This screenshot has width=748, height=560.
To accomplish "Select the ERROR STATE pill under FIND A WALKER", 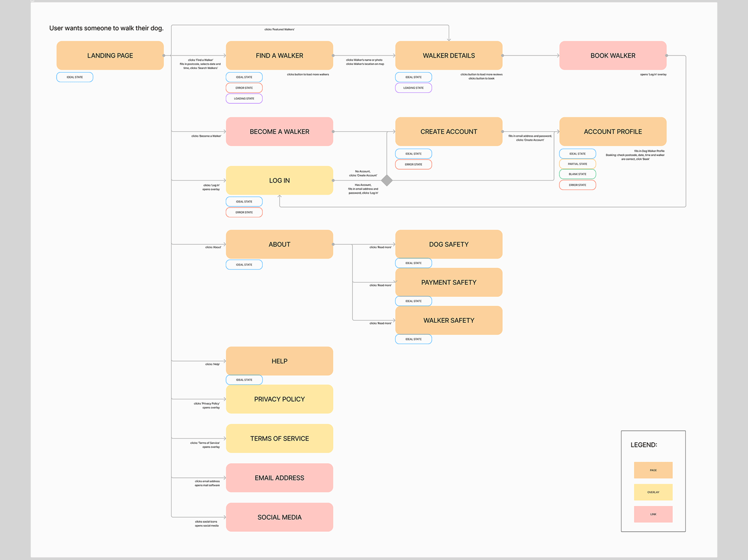I will [x=244, y=87].
